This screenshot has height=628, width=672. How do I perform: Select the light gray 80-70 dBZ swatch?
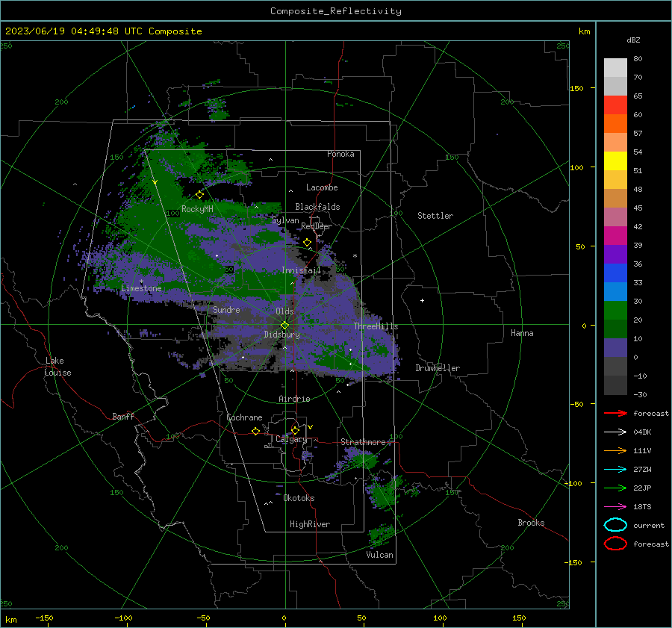[615, 68]
